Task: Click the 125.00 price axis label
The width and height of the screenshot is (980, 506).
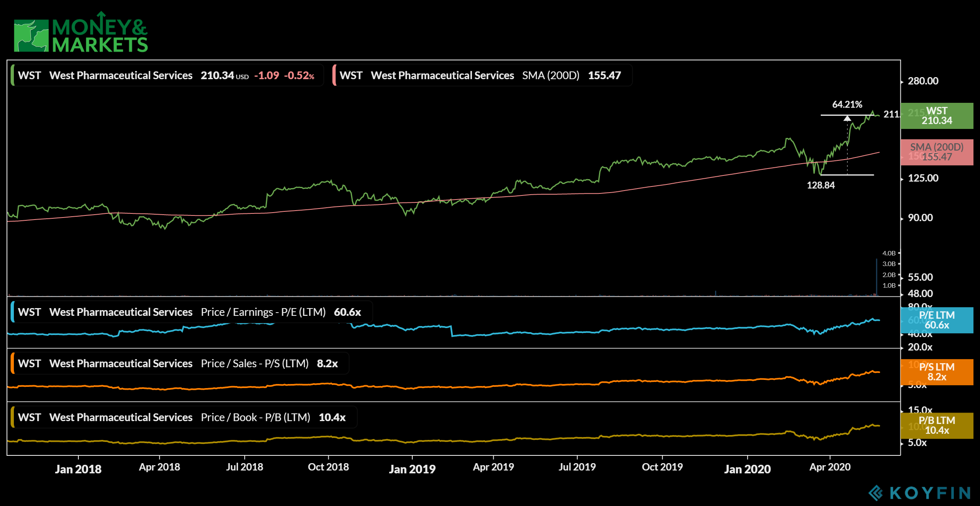Action: [923, 178]
